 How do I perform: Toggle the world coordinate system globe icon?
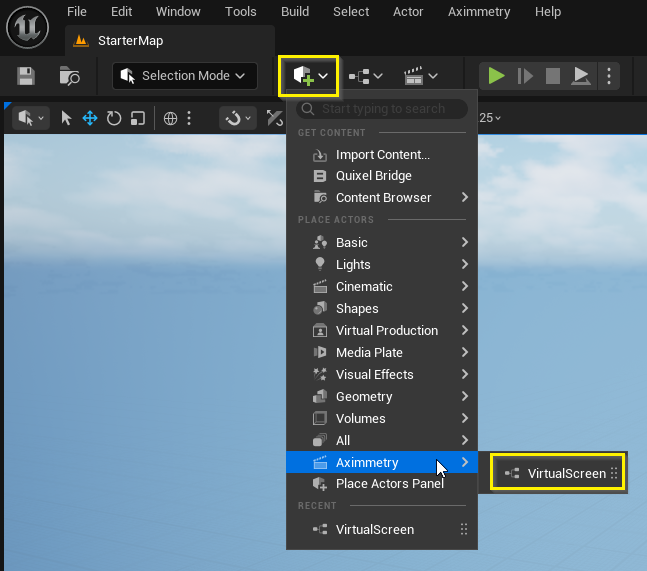[170, 118]
